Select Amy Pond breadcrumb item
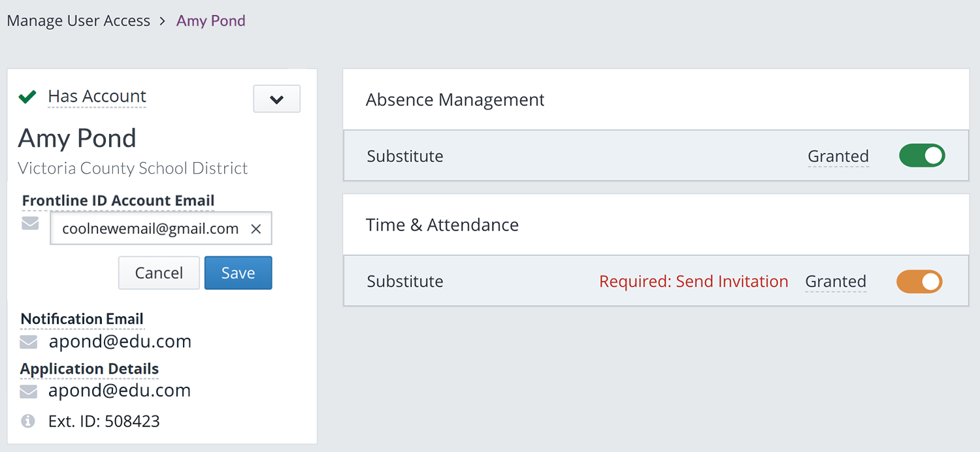The width and height of the screenshot is (980, 452). point(211,21)
